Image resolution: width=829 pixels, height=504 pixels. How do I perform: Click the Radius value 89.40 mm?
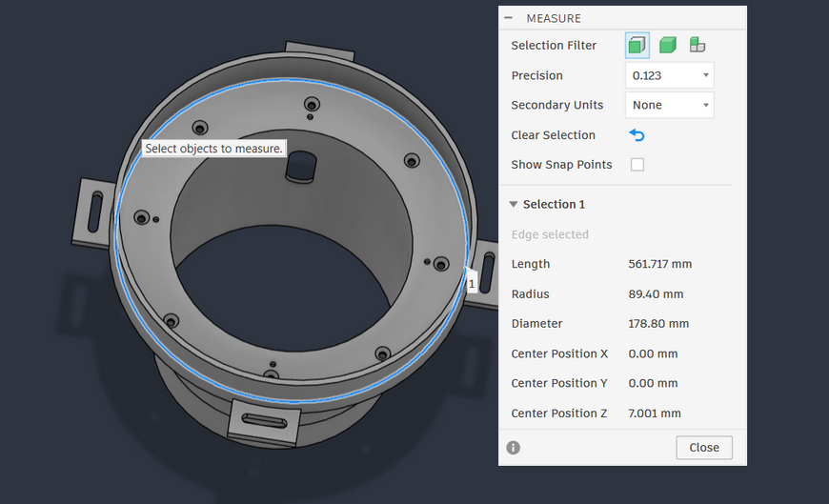(x=656, y=294)
